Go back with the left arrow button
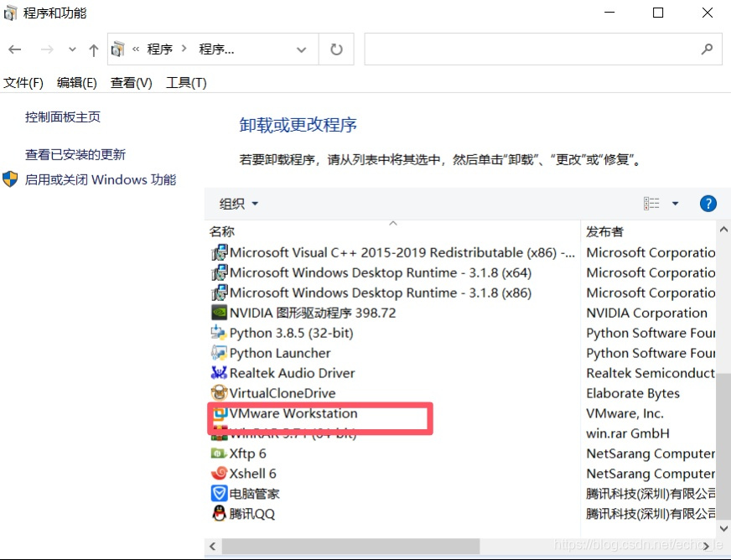 tap(15, 49)
